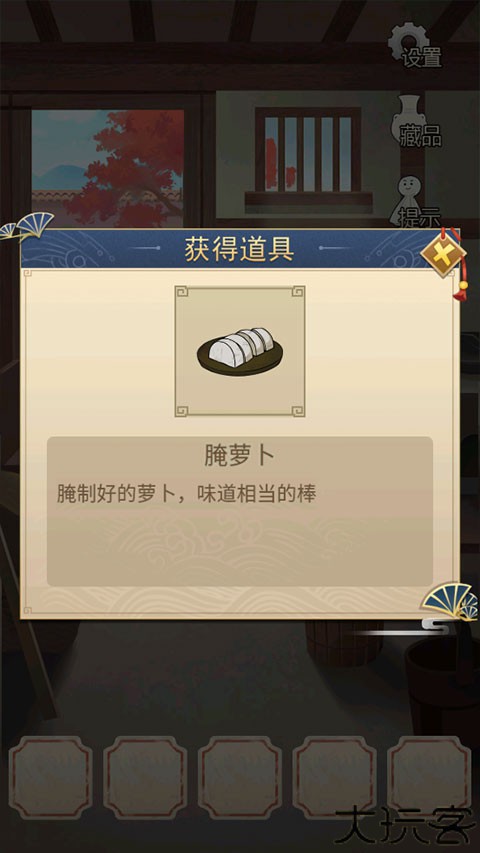
Task: Tap the red maple tree window scene
Action: tap(108, 168)
